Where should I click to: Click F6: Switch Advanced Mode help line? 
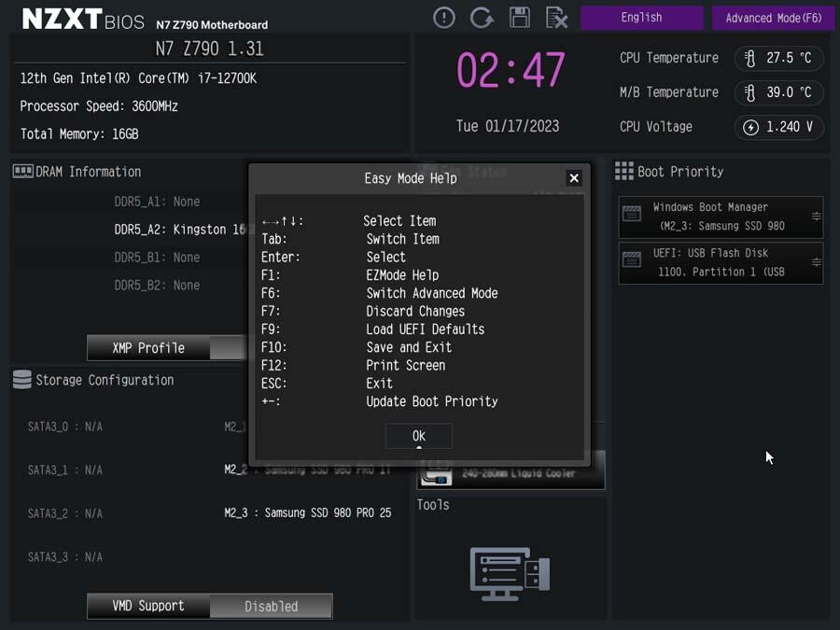point(379,293)
